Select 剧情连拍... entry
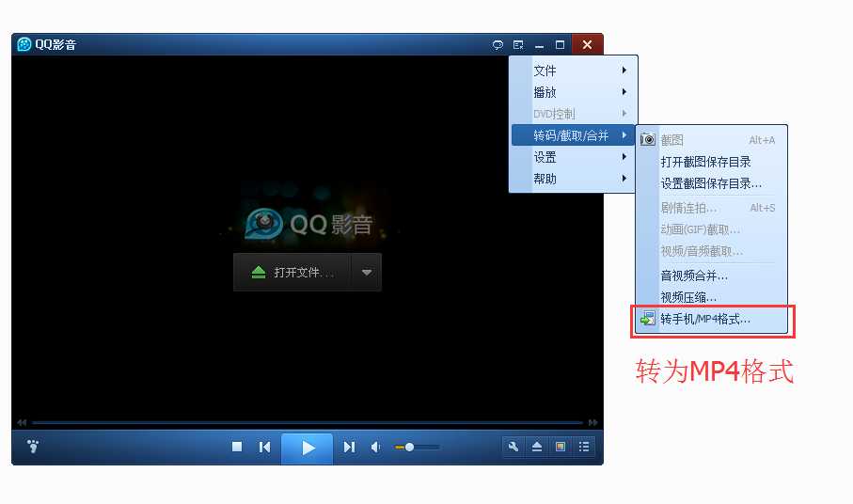This screenshot has width=853, height=504. click(712, 208)
